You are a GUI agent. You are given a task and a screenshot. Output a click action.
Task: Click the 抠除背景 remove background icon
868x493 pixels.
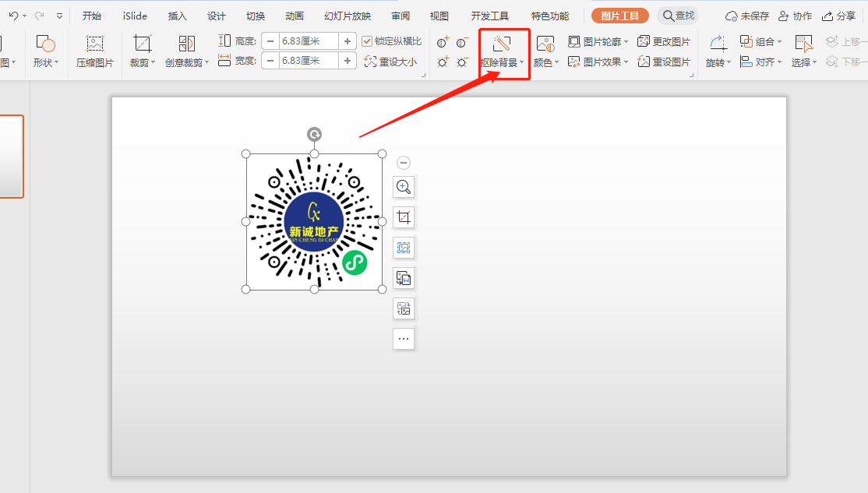502,43
